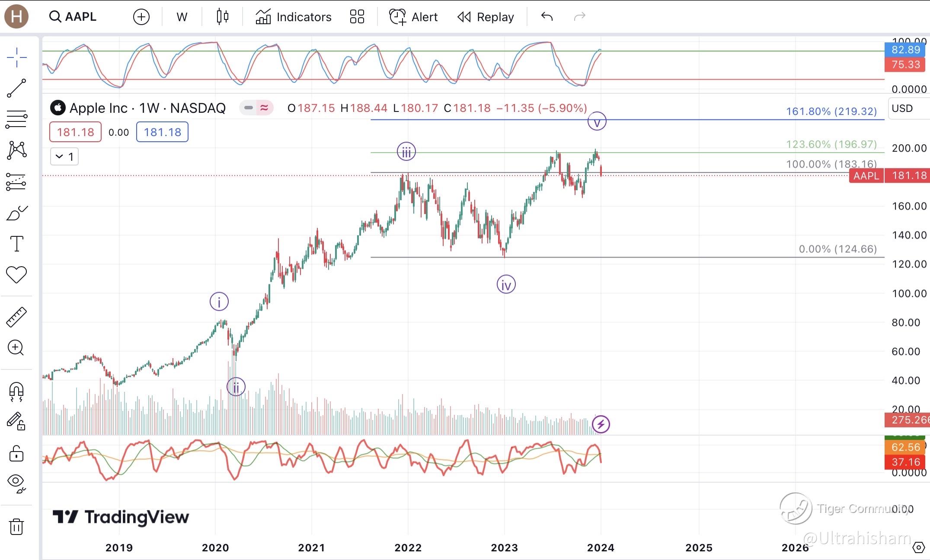Create a new Alert
The height and width of the screenshot is (560, 930).
[x=413, y=17]
